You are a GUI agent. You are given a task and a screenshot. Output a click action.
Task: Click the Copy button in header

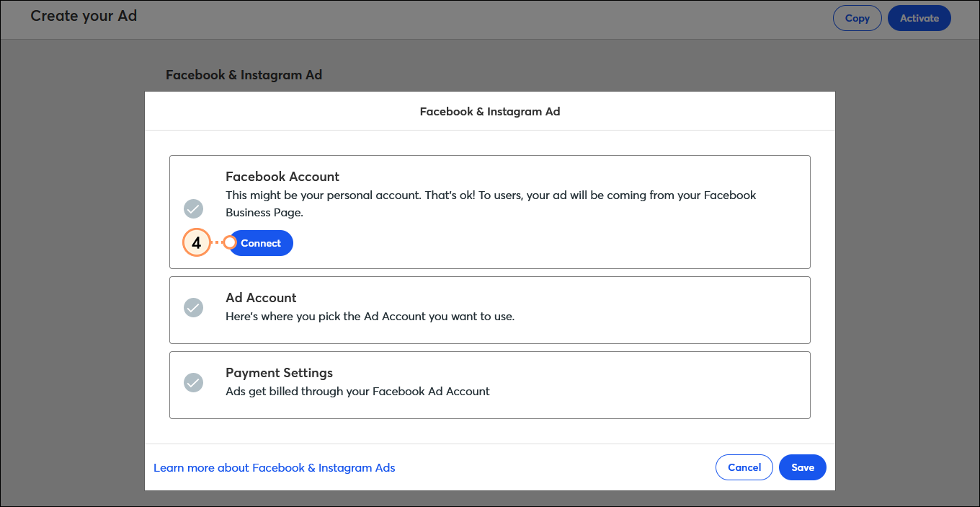click(857, 18)
